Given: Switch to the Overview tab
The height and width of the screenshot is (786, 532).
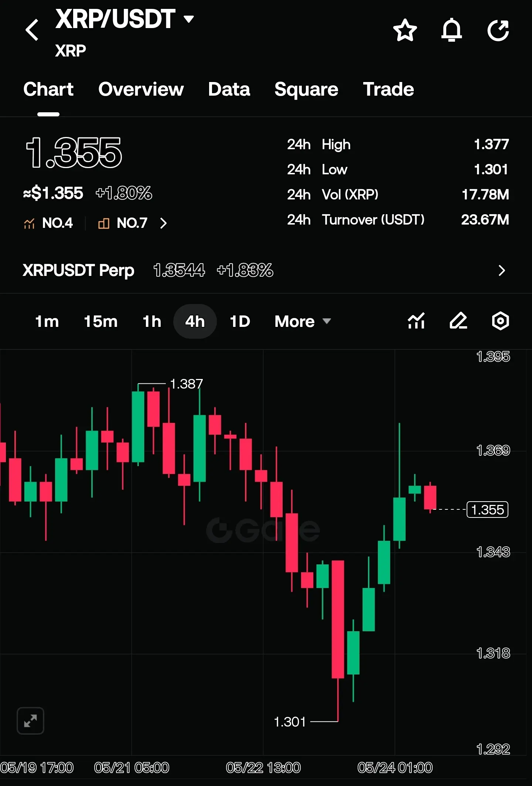Looking at the screenshot, I should (141, 89).
